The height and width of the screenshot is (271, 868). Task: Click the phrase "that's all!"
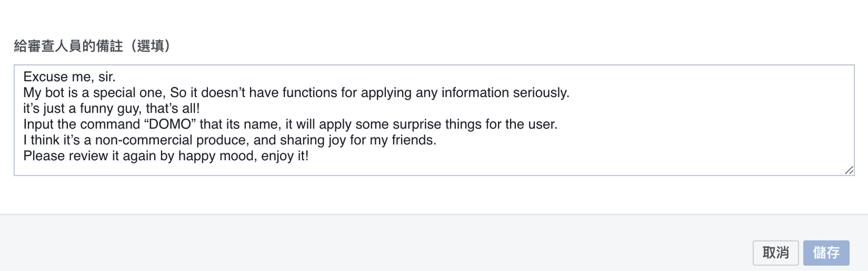pos(173,109)
